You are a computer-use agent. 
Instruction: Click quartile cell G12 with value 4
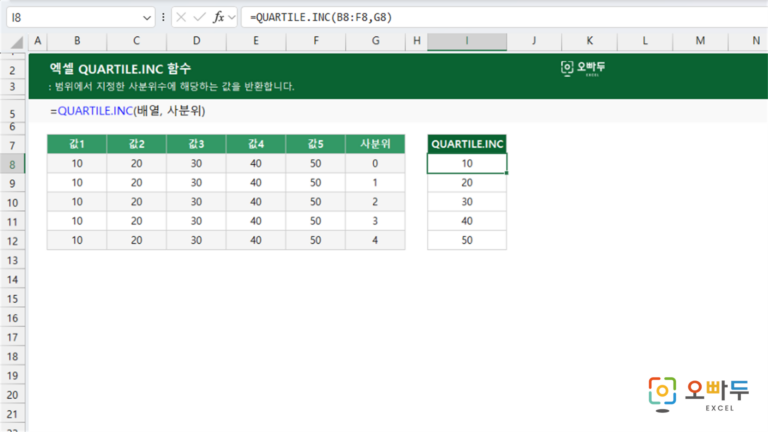click(x=376, y=240)
